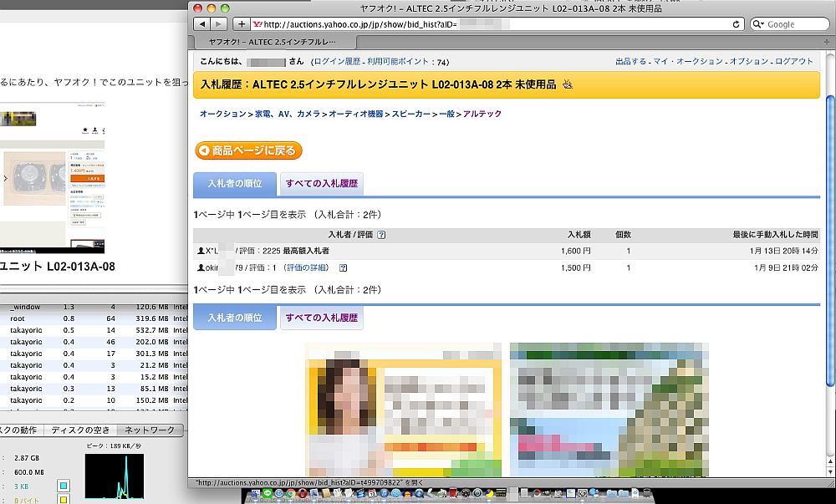Go to オーディオ機器 breadcrumb link

click(x=355, y=114)
